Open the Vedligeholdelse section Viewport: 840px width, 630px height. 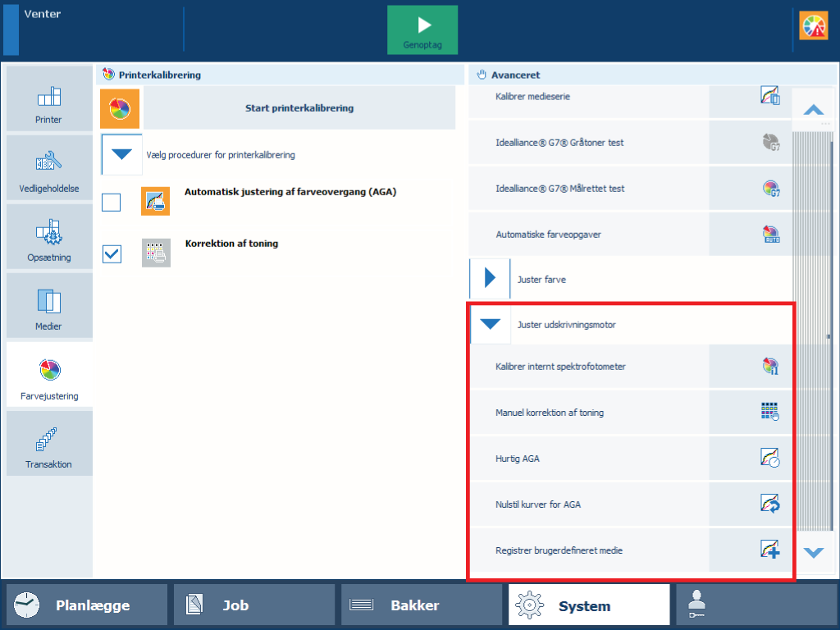[x=49, y=167]
